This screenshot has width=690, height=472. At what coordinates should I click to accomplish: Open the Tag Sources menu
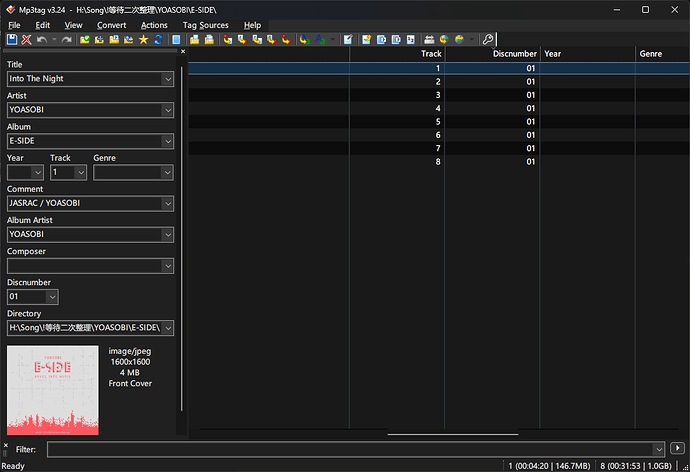(x=206, y=25)
